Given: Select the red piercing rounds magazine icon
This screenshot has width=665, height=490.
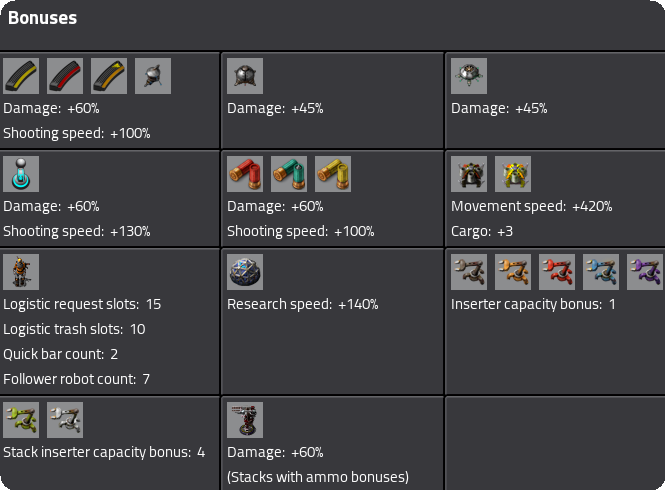Looking at the screenshot, I should pyautogui.click(x=65, y=76).
